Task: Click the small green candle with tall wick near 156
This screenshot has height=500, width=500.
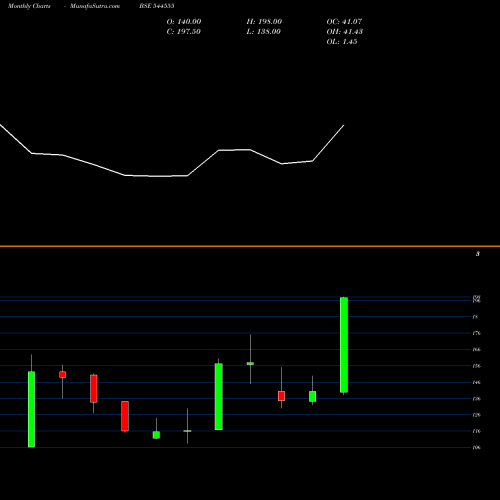Action: pos(250,363)
